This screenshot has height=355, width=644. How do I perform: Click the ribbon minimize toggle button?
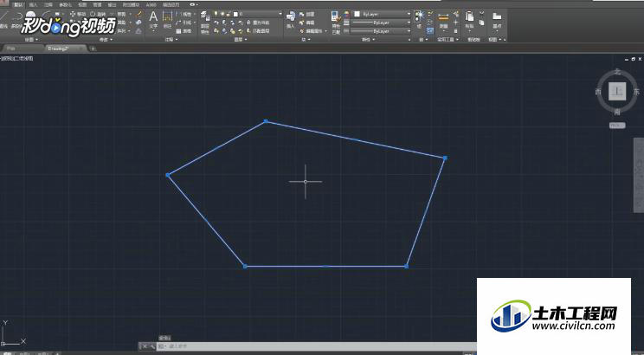click(193, 5)
